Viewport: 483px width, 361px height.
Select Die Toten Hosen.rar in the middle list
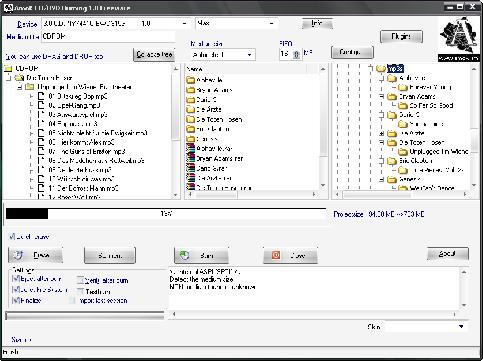click(x=224, y=188)
